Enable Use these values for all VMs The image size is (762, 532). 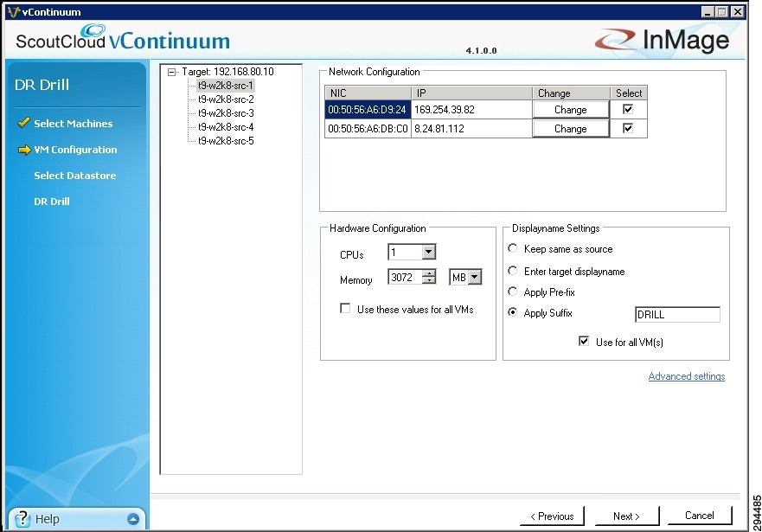[x=345, y=309]
